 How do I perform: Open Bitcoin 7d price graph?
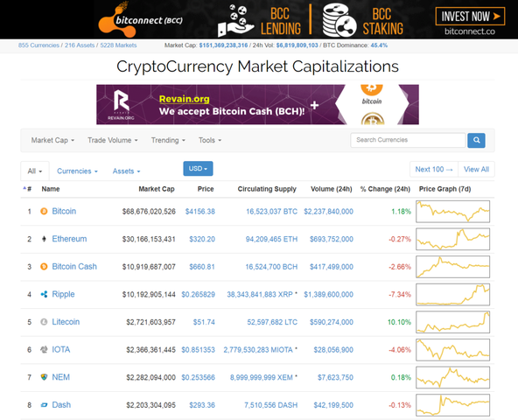[452, 211]
